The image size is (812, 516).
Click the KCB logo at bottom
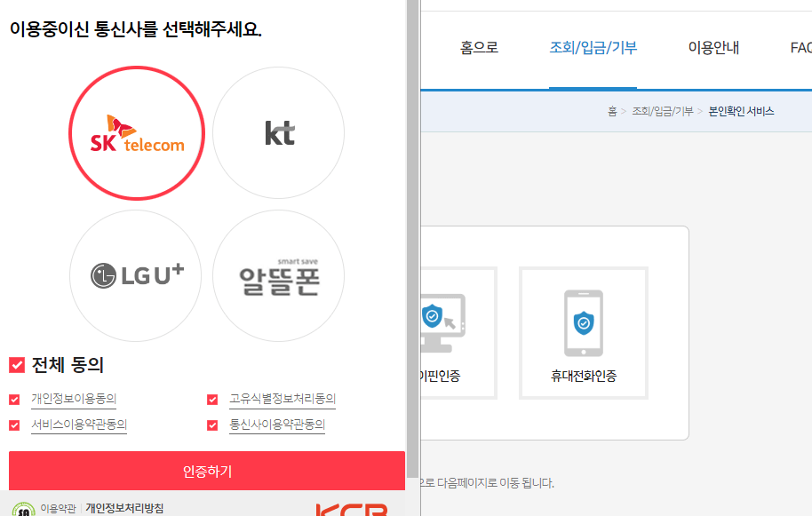tap(353, 508)
